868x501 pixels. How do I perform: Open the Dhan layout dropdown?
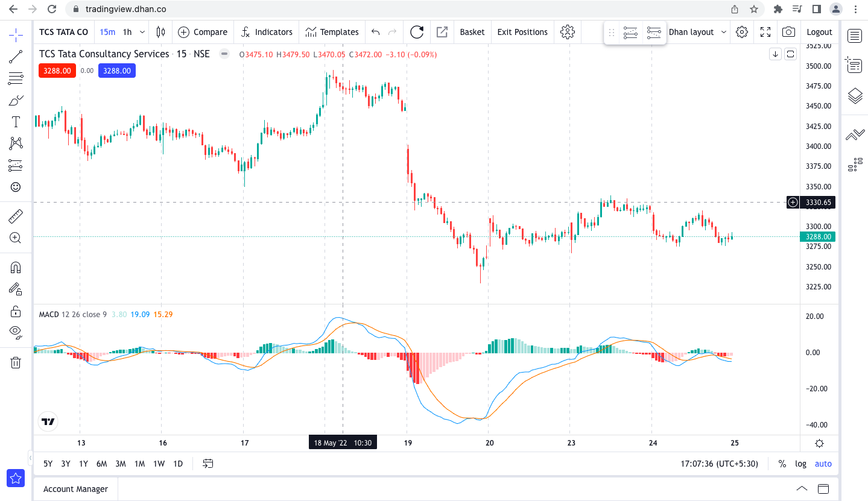[698, 32]
